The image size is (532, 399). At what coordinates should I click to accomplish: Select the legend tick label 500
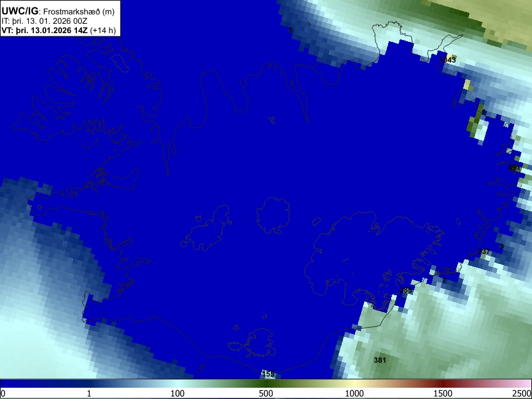[x=265, y=393]
